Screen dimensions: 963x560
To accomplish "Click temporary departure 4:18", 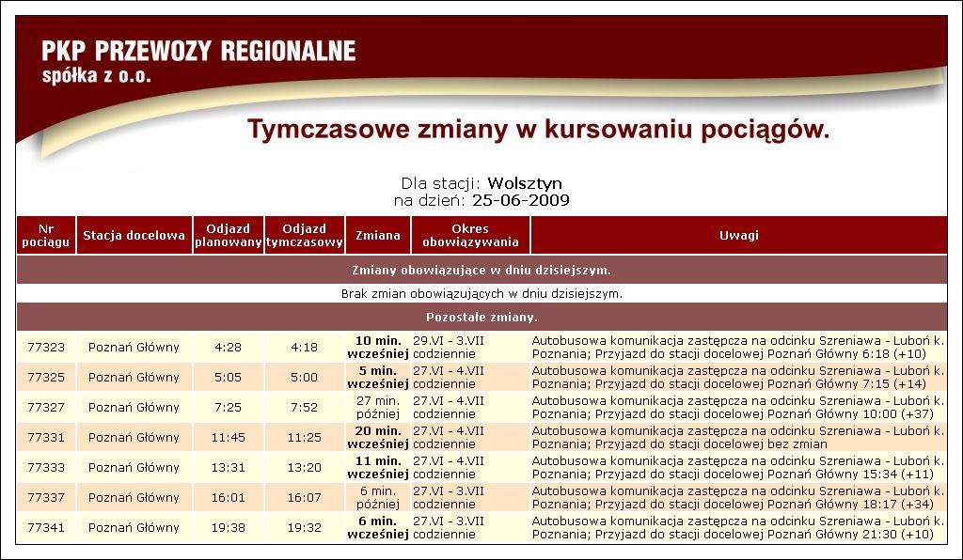I will tap(304, 347).
